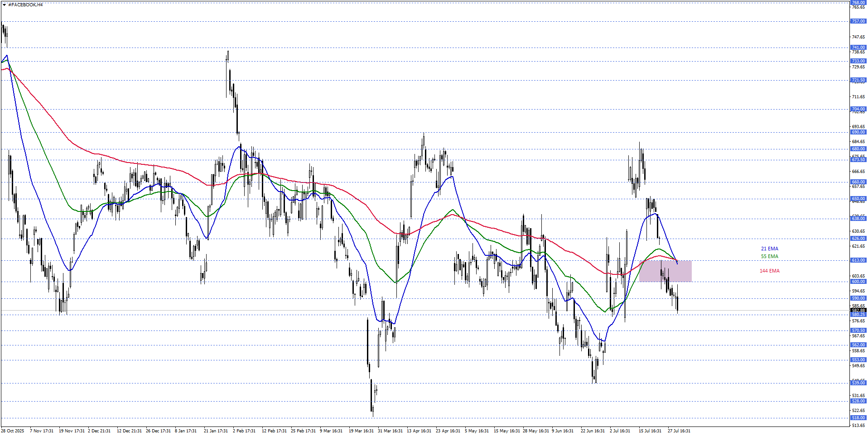
Task: Click the current price 582.88 tag
Action: pyautogui.click(x=858, y=311)
